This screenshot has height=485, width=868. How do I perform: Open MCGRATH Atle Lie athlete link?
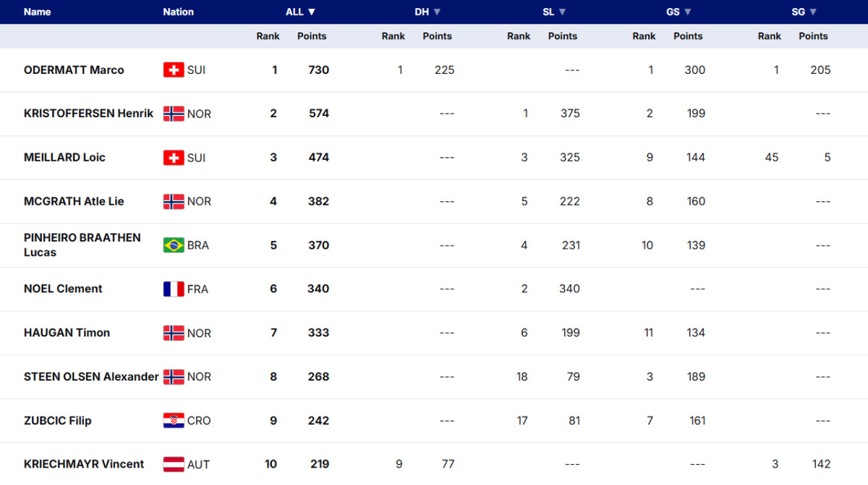click(x=74, y=201)
